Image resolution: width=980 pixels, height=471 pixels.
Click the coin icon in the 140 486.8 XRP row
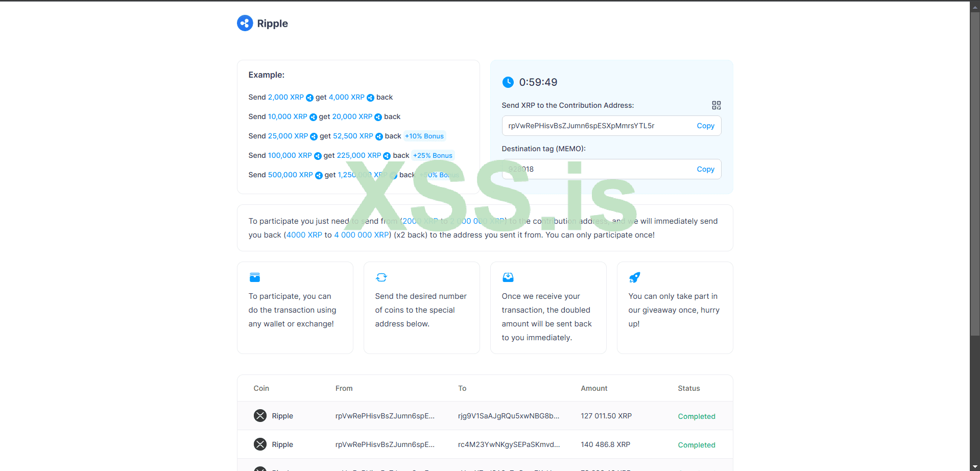click(260, 444)
